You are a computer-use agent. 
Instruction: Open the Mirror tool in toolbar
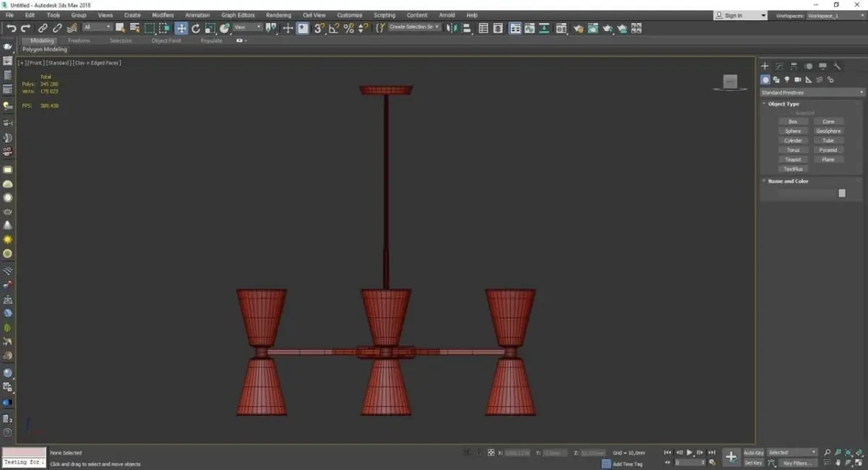pos(451,28)
